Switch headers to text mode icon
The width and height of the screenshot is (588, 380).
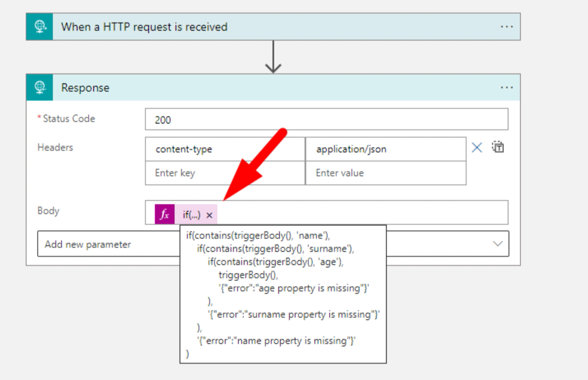[498, 147]
